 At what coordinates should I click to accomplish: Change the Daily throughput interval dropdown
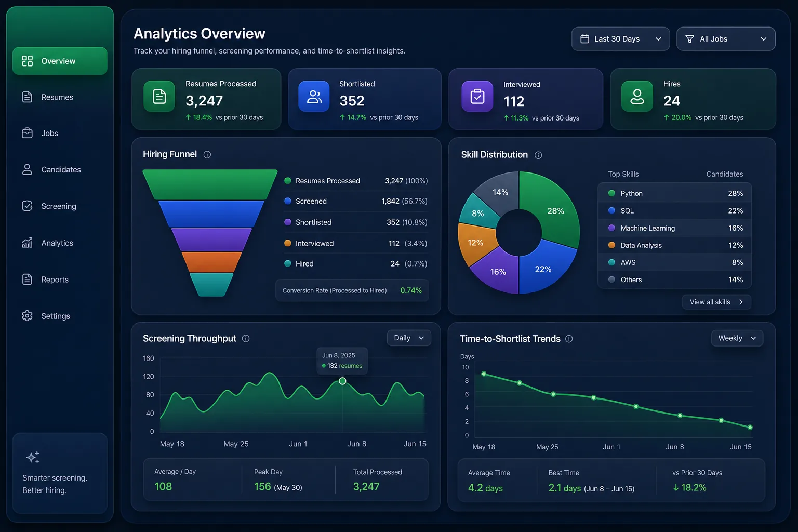click(409, 338)
